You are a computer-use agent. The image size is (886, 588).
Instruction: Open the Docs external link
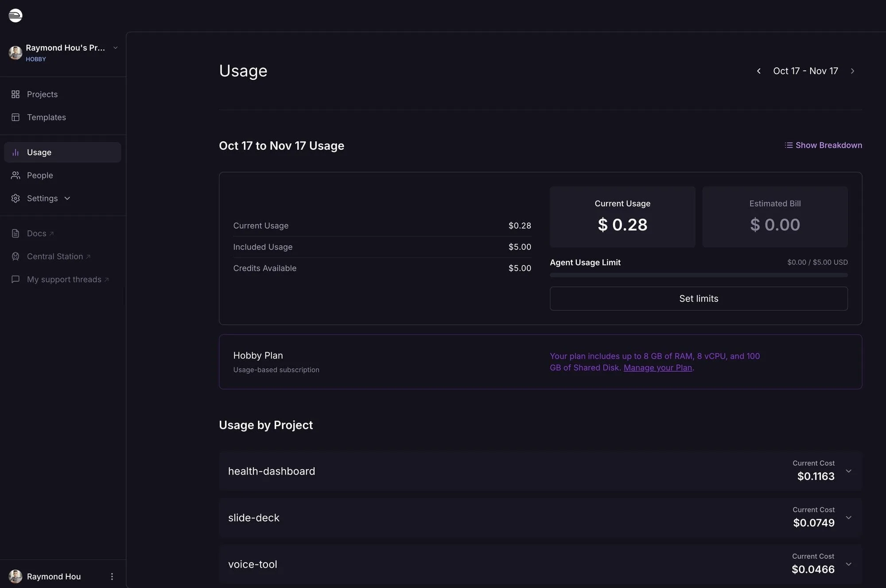coord(62,234)
